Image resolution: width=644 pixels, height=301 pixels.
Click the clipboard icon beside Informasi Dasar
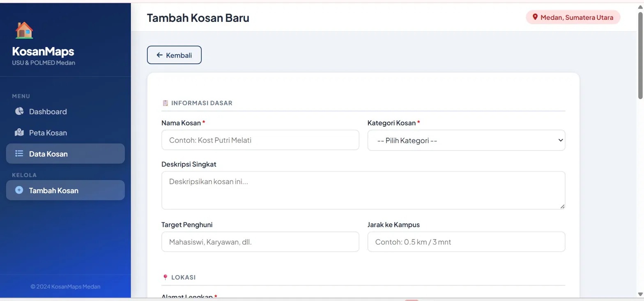tap(165, 103)
